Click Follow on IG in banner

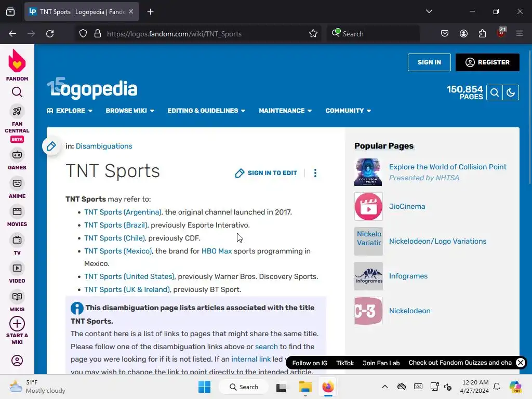click(310, 363)
